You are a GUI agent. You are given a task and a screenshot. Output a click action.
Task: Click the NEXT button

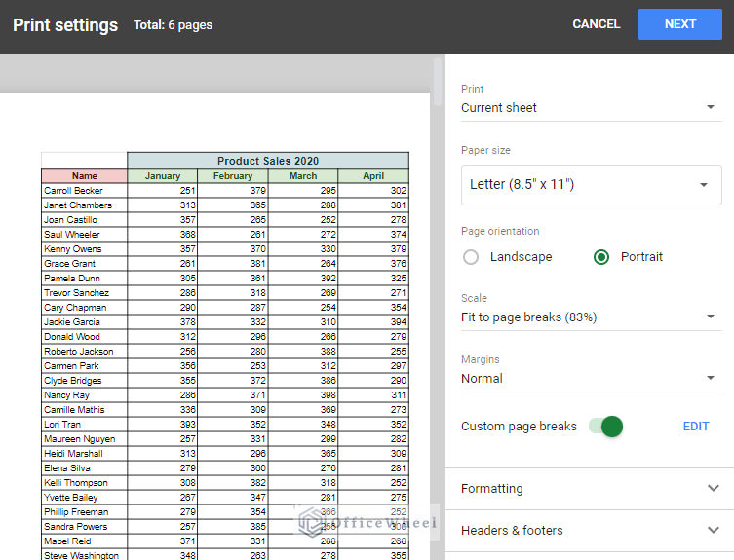click(679, 24)
